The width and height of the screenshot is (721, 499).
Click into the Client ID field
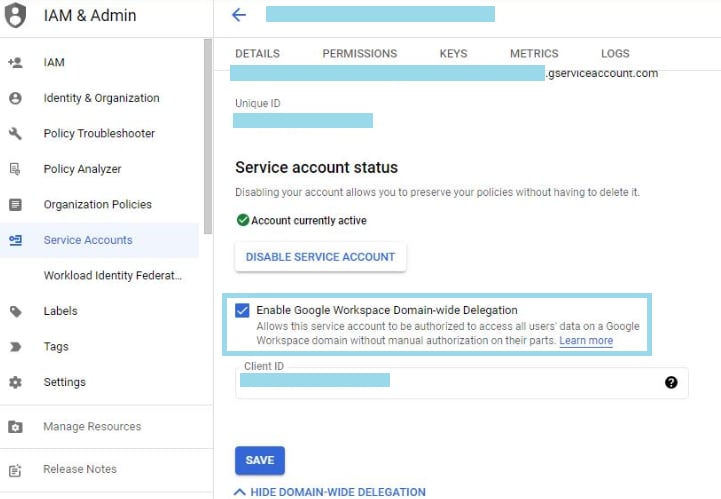coord(462,383)
